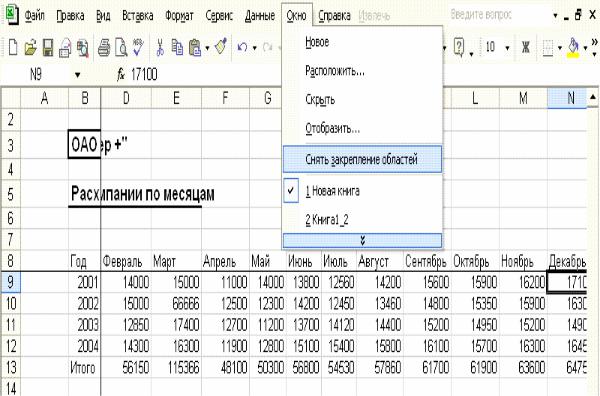Click the Open folder toolbar icon
The image size is (600, 396).
(x=30, y=48)
